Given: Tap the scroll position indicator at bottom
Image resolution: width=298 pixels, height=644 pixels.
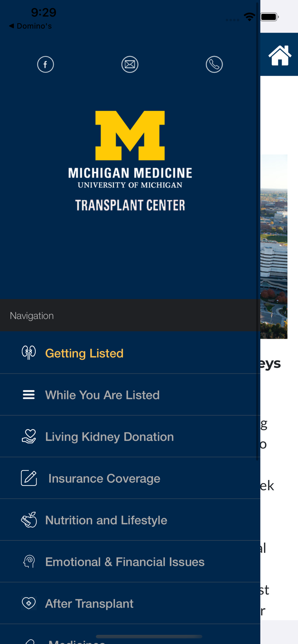Looking at the screenshot, I should (149, 636).
